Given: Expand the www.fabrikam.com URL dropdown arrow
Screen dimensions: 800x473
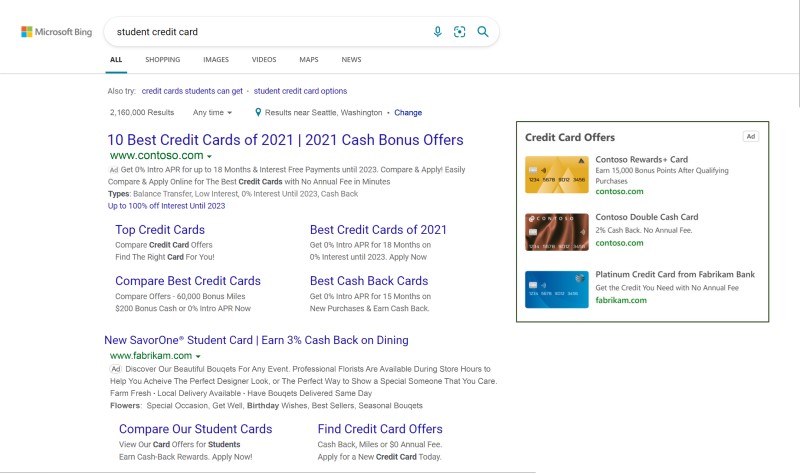Looking at the screenshot, I should 198,356.
